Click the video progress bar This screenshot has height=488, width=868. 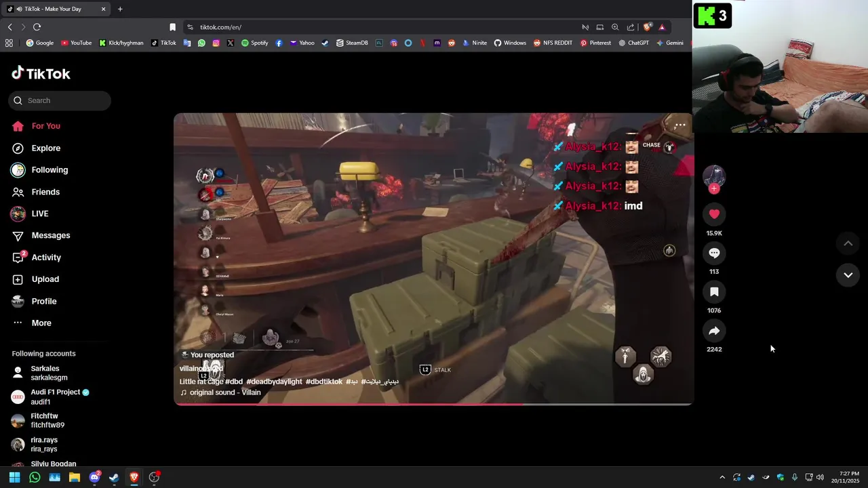433,404
